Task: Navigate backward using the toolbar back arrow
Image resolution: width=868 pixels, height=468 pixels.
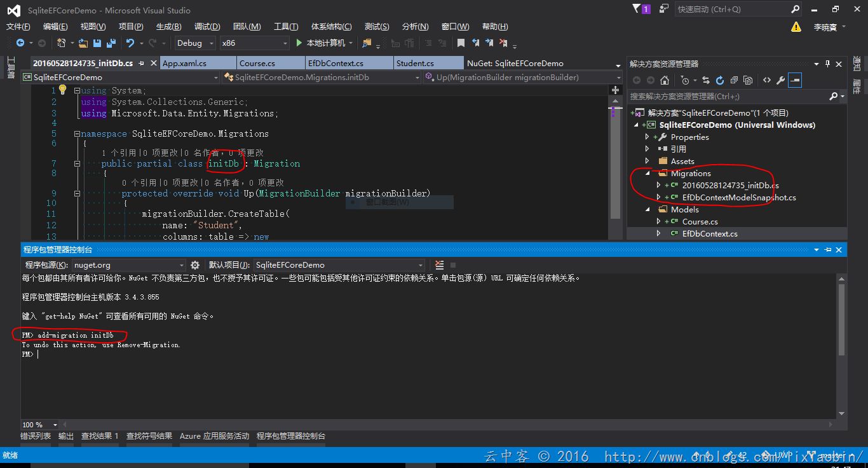Action: (x=20, y=43)
